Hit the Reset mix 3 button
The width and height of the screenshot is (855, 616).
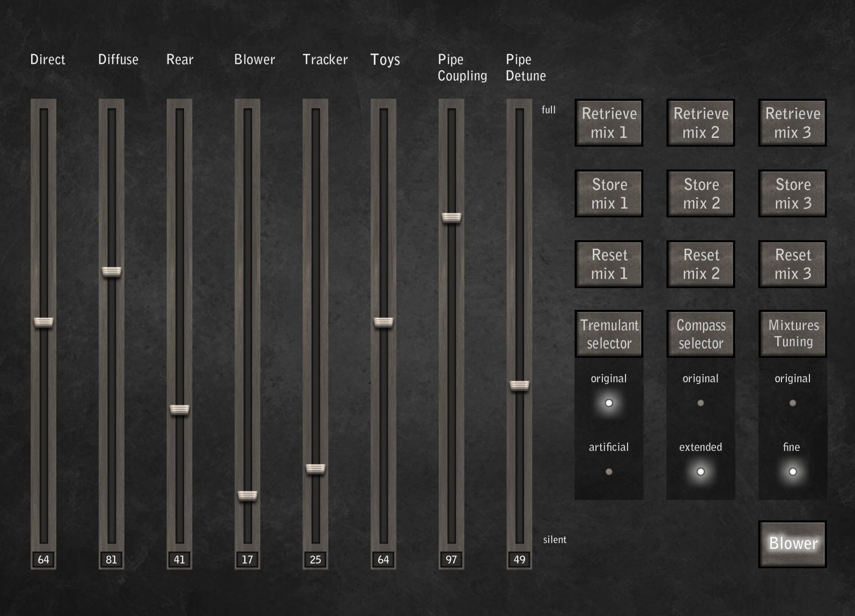click(x=792, y=264)
